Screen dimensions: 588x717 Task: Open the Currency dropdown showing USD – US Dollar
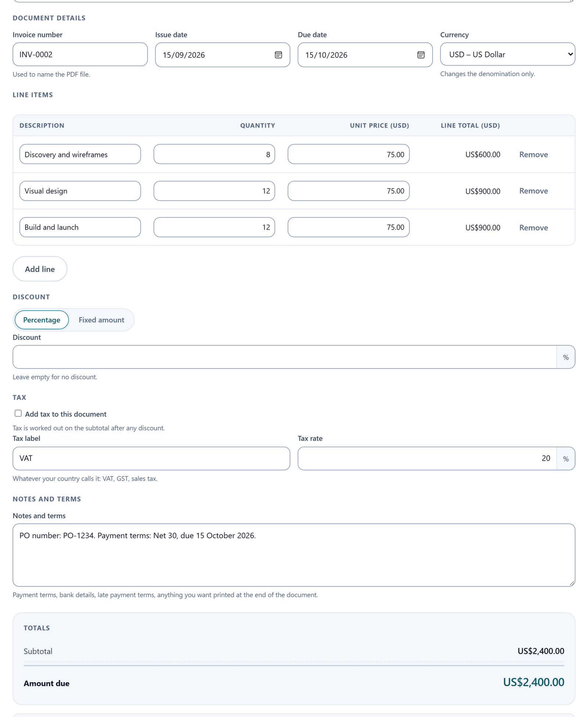coord(508,54)
